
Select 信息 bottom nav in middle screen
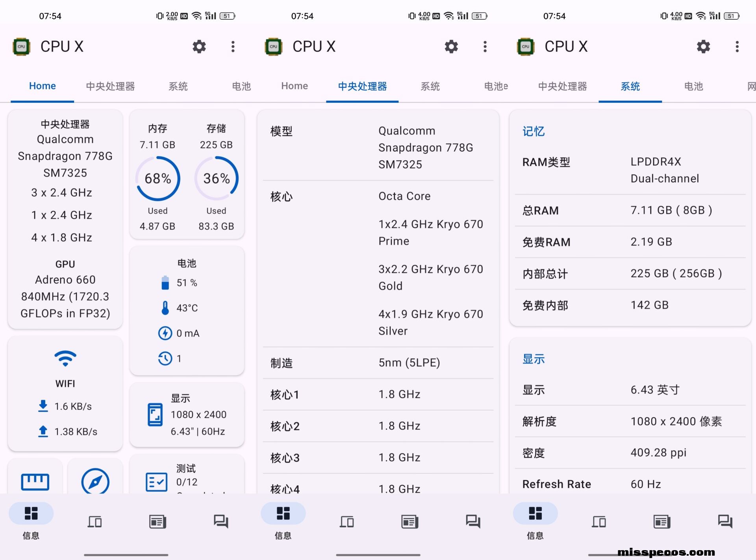pyautogui.click(x=283, y=521)
